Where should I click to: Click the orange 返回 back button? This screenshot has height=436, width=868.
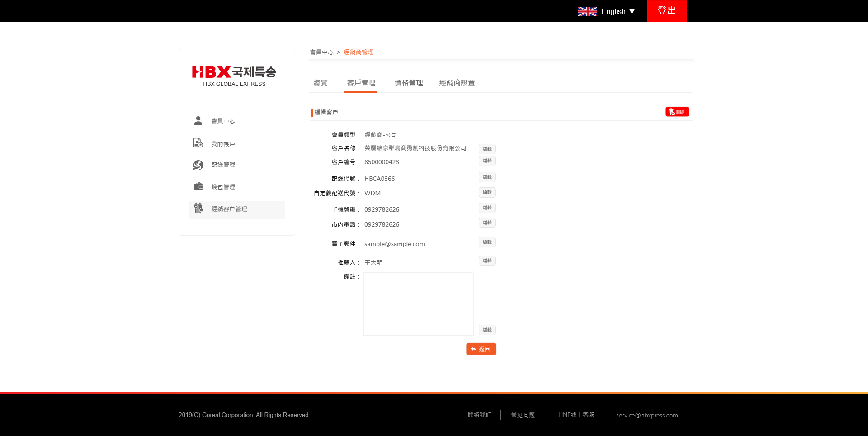click(481, 349)
